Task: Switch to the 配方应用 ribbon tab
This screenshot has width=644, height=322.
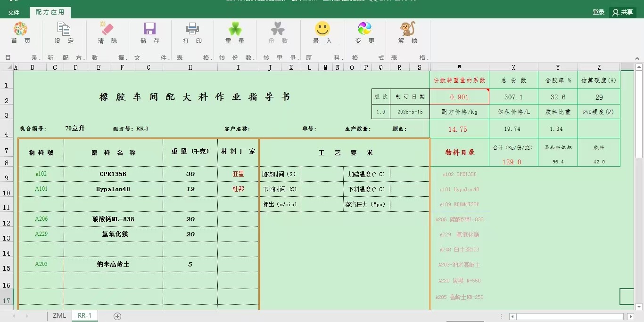Action: 50,12
